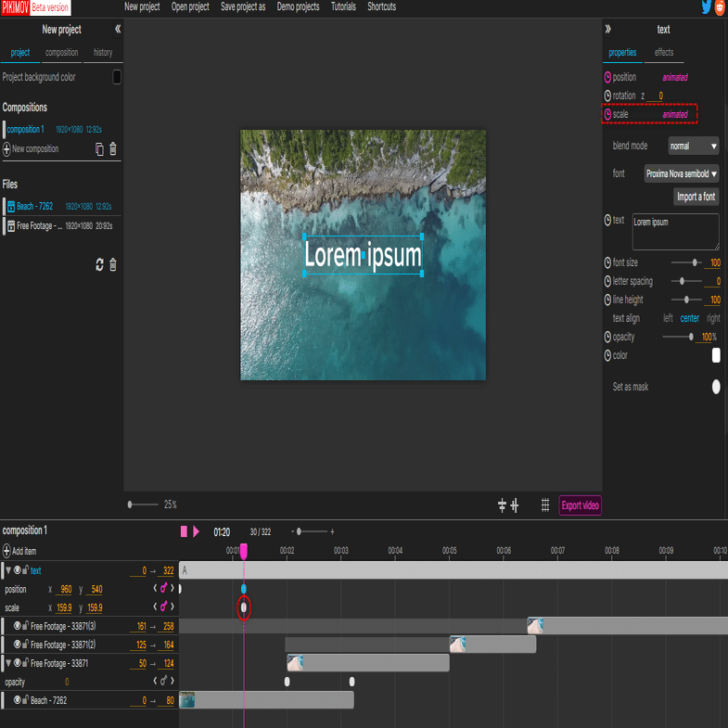Open the Shortcuts menu

coord(382,6)
